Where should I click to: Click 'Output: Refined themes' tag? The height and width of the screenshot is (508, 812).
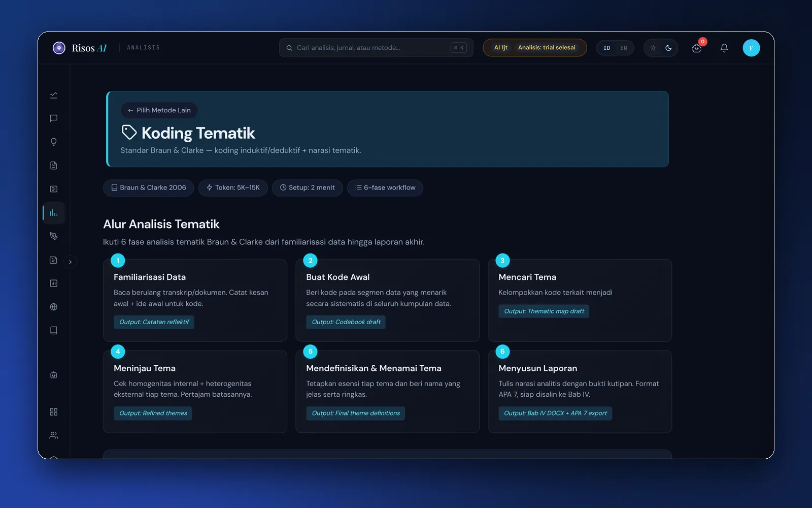[153, 413]
